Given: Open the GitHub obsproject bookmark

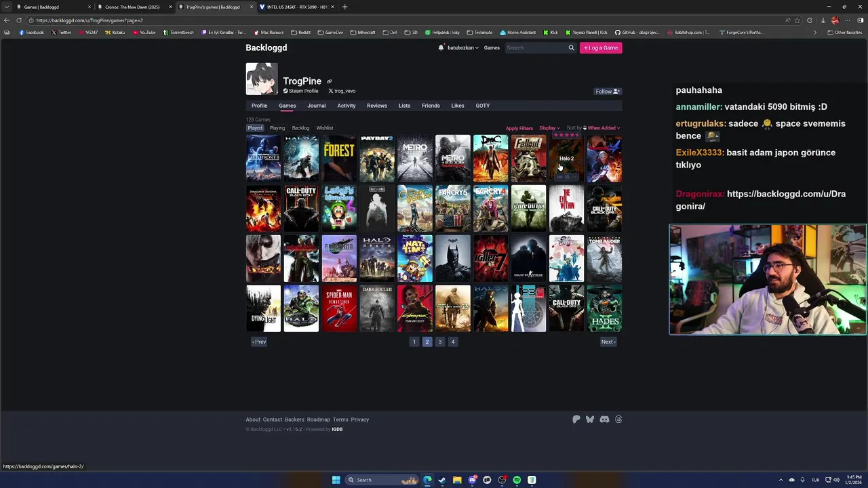Looking at the screenshot, I should tap(637, 32).
